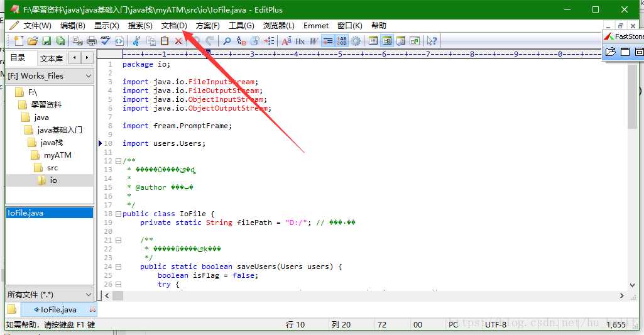The image size is (644, 335).
Task: Open the 显示(X) menu
Action: pos(107,26)
